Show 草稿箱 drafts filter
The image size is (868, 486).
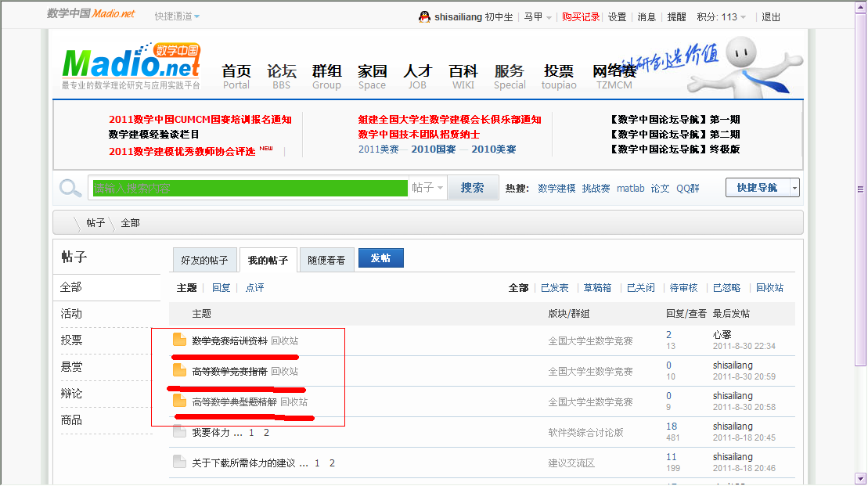tap(597, 288)
